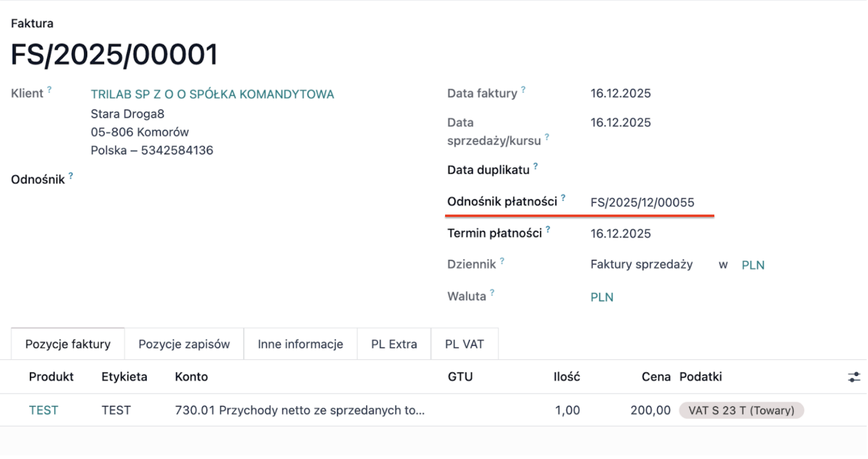Switch to Pozycje zapisów tab
The width and height of the screenshot is (868, 459).
point(184,344)
